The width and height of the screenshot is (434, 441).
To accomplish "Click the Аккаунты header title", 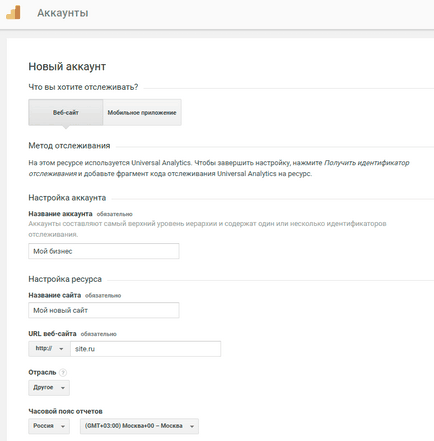I will click(63, 13).
